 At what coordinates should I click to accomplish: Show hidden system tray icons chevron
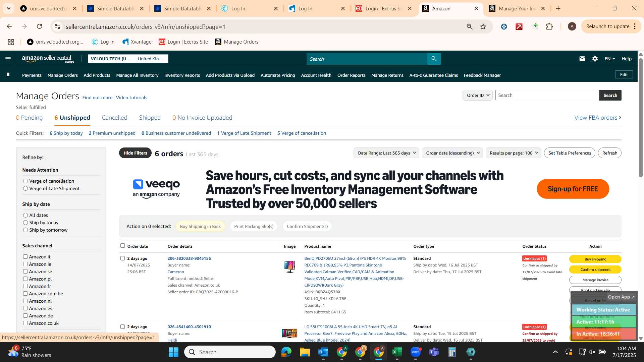pos(555,352)
